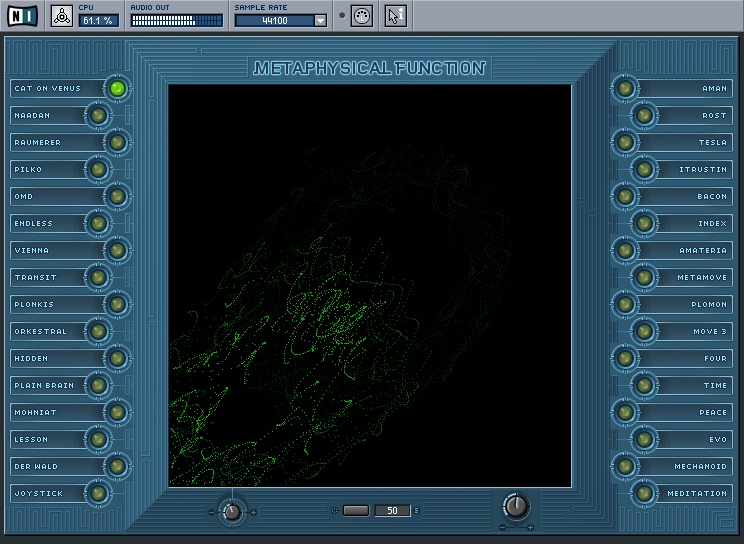Screen dimensions: 744x544
Task: Open the Sample Rate dropdown
Action: (321, 20)
